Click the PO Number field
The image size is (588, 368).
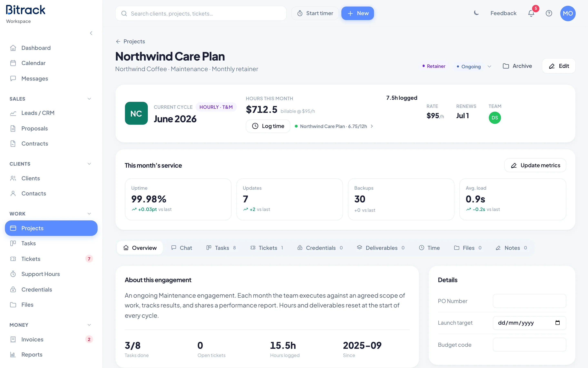click(529, 301)
